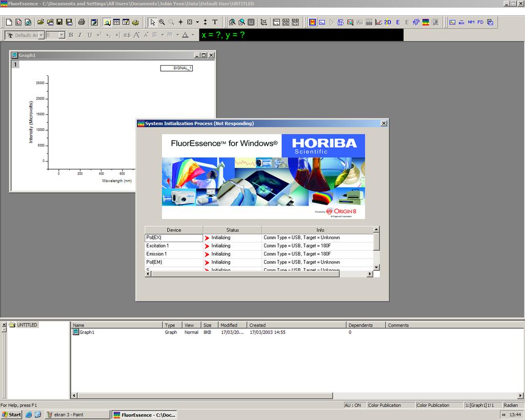Click the Save Template floppy icon
Viewport: 525px width, 420px height.
(x=69, y=22)
